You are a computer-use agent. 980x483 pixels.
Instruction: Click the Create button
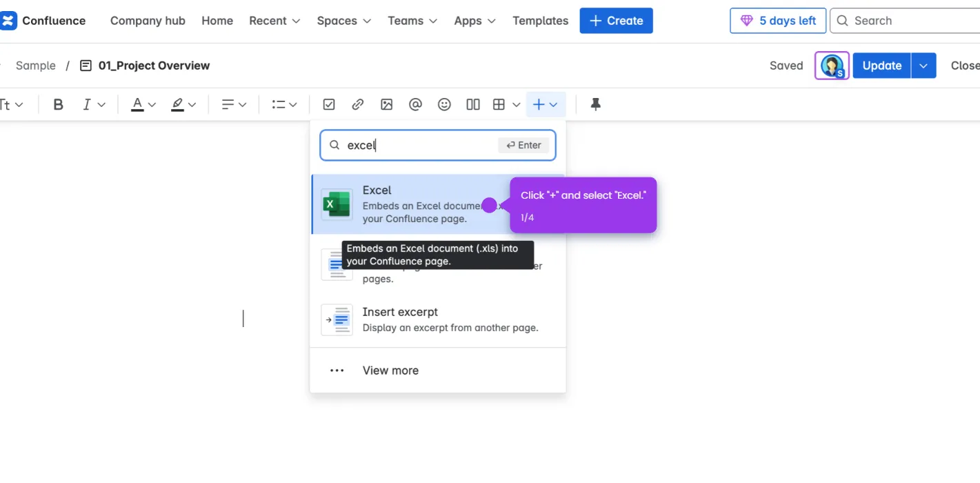pyautogui.click(x=616, y=21)
